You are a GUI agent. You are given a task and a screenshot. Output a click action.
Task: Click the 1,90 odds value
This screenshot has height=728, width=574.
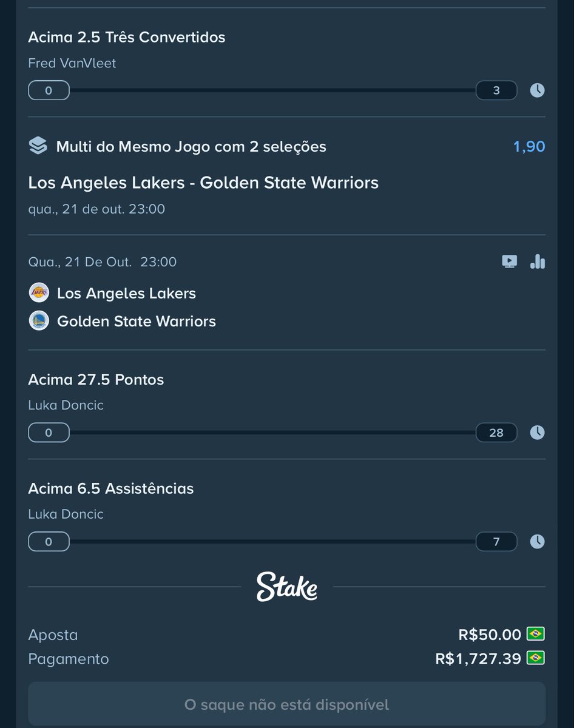coord(529,146)
